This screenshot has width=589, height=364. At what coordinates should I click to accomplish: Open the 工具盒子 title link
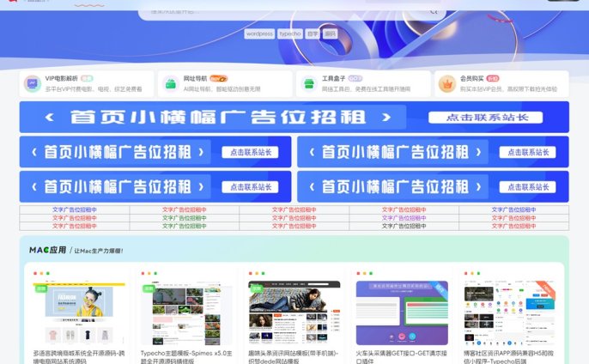(x=333, y=78)
